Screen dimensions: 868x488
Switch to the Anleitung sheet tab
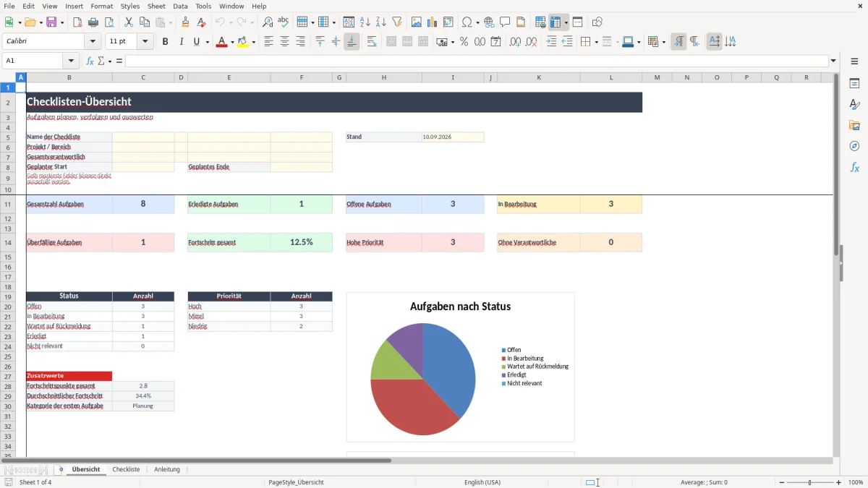pos(167,469)
